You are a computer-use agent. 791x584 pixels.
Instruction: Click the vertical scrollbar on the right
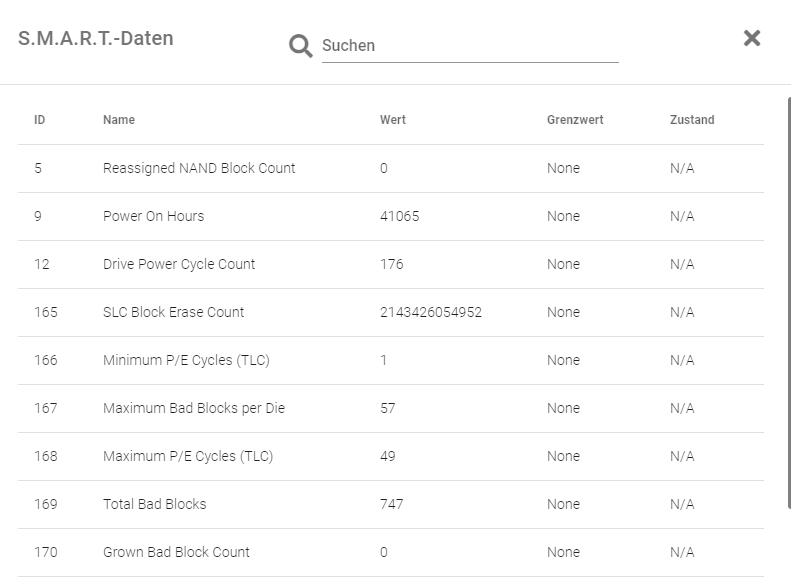[x=787, y=300]
